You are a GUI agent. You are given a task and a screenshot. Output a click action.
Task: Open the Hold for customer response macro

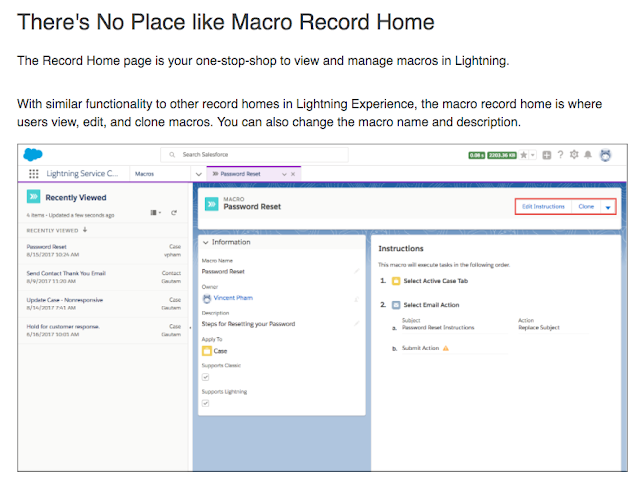pyautogui.click(x=63, y=326)
